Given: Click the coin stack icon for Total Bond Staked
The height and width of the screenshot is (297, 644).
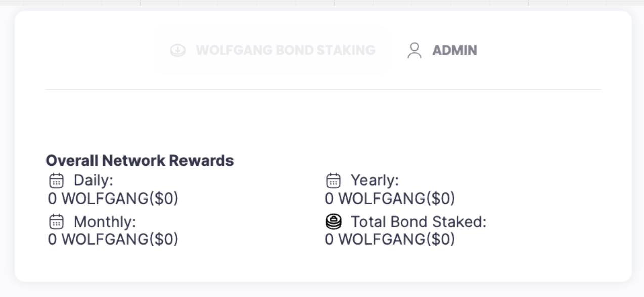Looking at the screenshot, I should (333, 222).
